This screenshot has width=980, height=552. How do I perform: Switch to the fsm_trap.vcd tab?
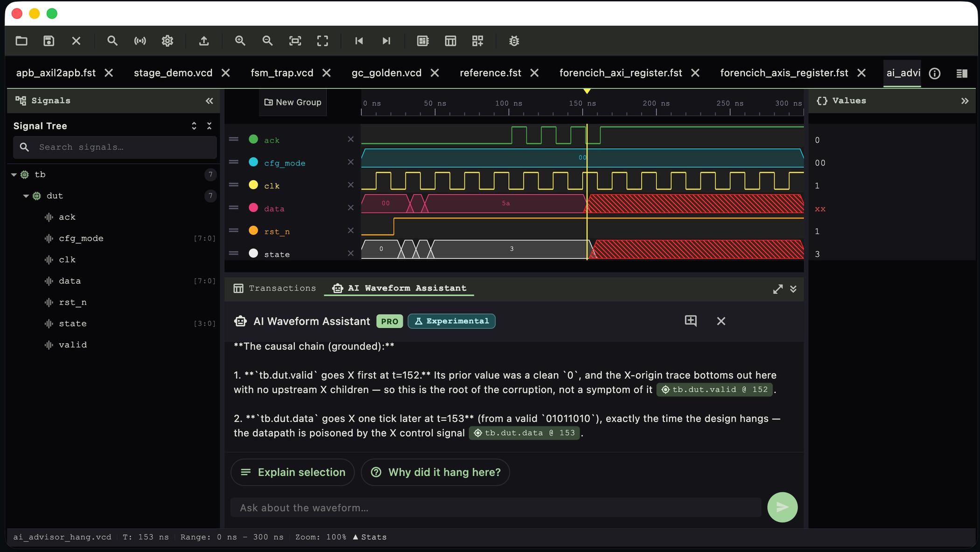[282, 73]
